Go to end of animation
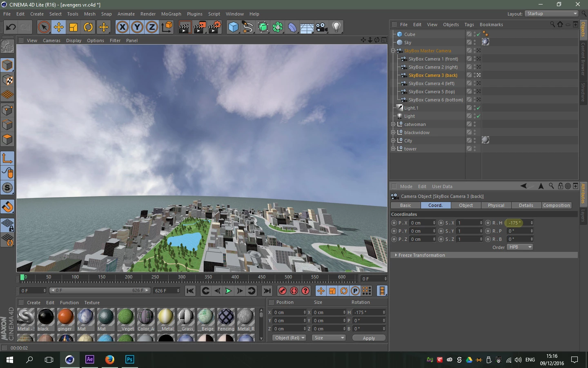Image resolution: width=588 pixels, height=368 pixels. pos(267,291)
